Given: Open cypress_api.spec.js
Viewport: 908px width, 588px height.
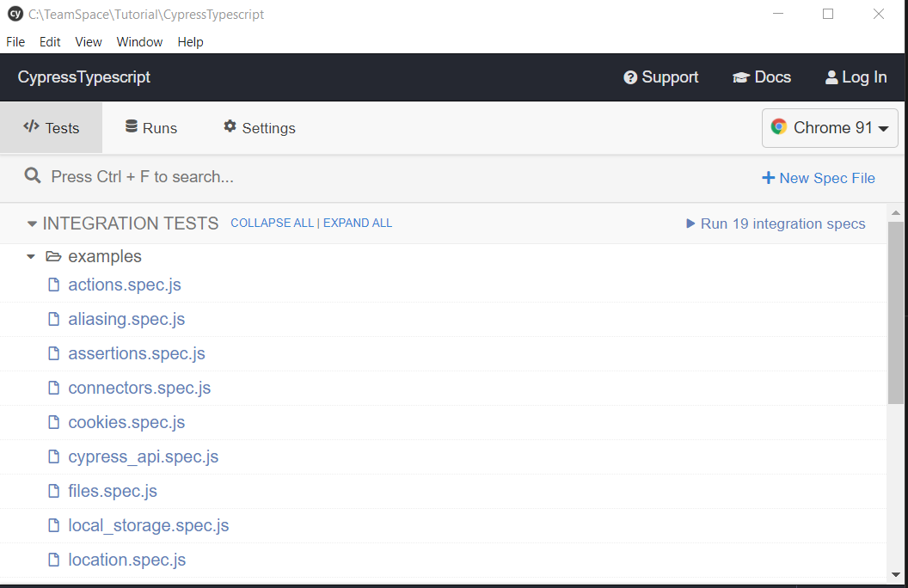Looking at the screenshot, I should [144, 456].
